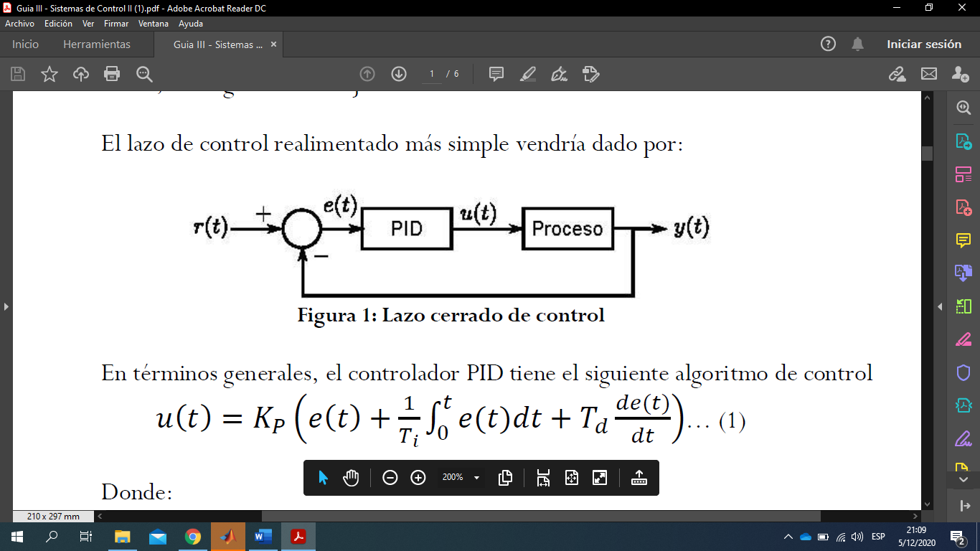This screenshot has height=551, width=980.
Task: Go to the next page arrow
Action: (399, 74)
